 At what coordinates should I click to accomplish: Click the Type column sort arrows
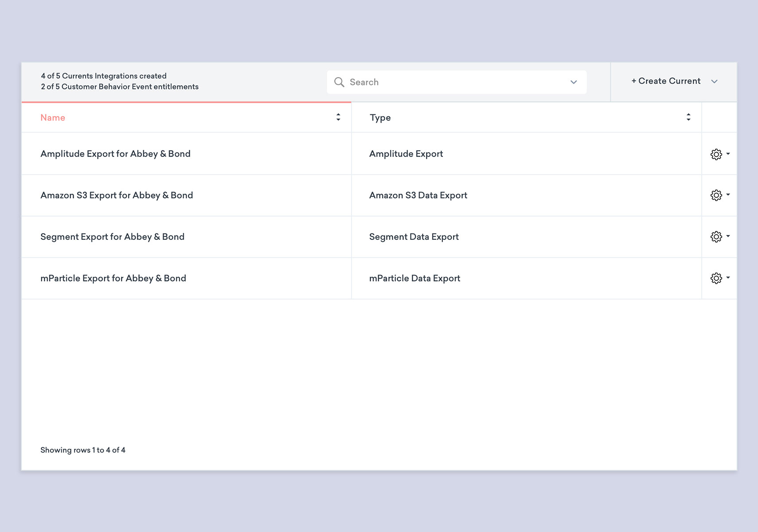(x=688, y=117)
